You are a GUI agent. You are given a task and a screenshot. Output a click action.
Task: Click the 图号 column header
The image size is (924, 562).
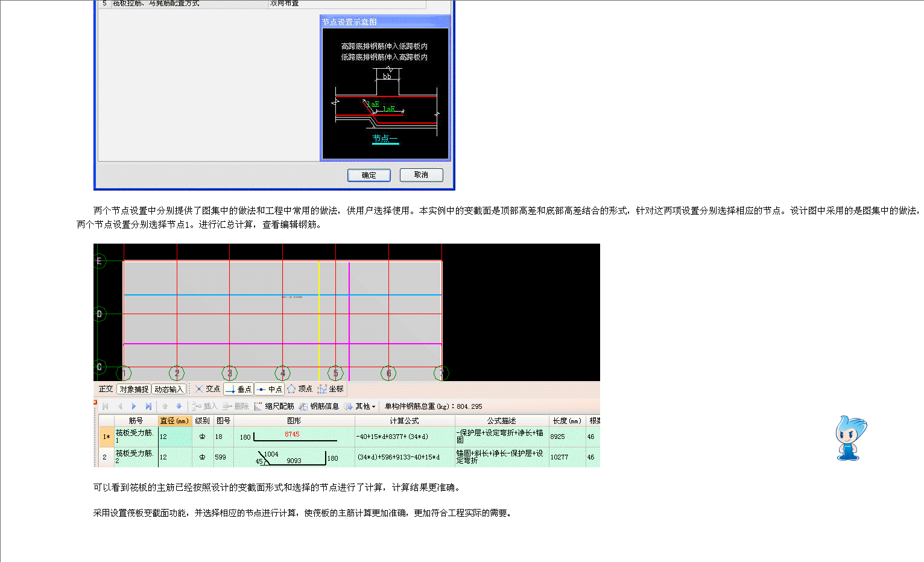(x=223, y=421)
